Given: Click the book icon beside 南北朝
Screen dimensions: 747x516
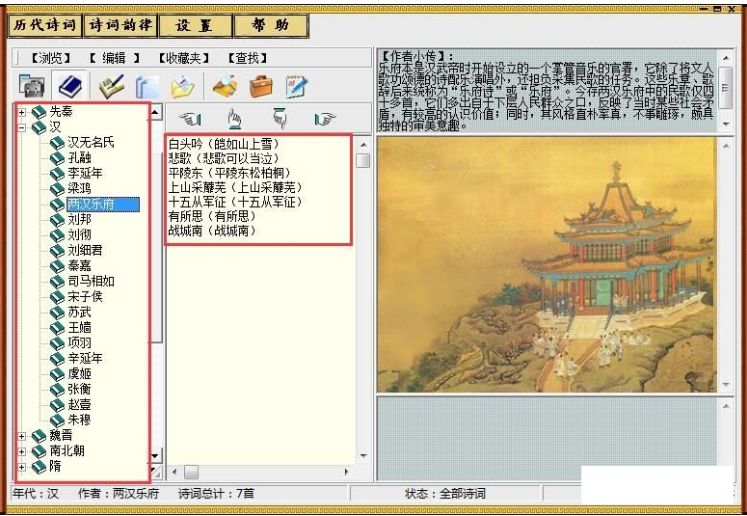Looking at the screenshot, I should coord(39,451).
